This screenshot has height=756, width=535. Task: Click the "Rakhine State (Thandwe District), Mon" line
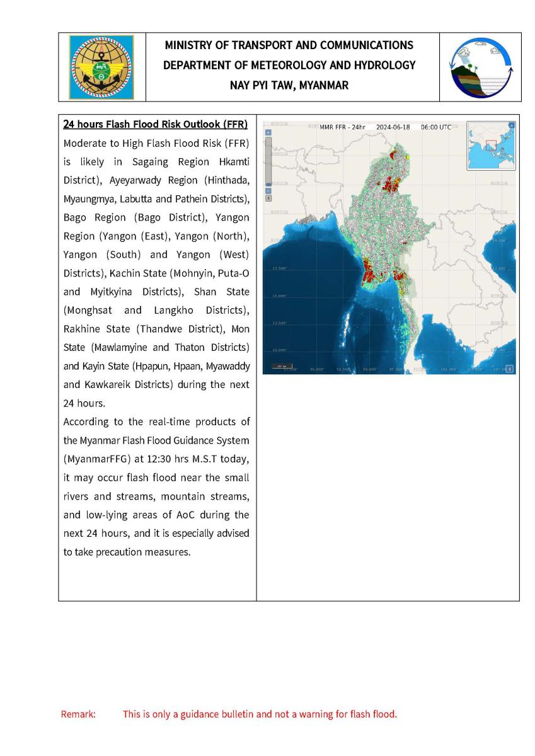[156, 329]
